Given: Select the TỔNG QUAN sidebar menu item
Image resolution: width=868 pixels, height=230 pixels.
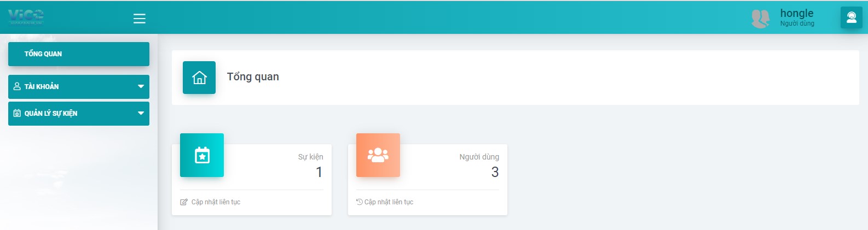Looking at the screenshot, I should coord(78,54).
